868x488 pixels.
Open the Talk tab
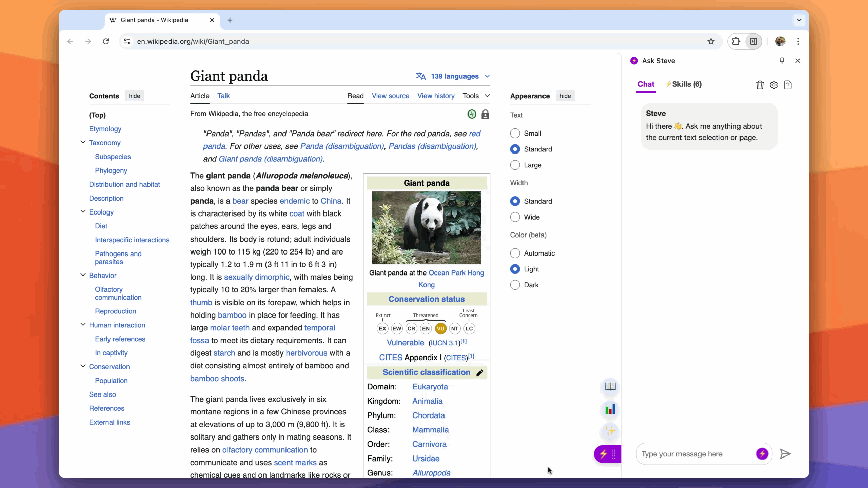click(x=223, y=96)
